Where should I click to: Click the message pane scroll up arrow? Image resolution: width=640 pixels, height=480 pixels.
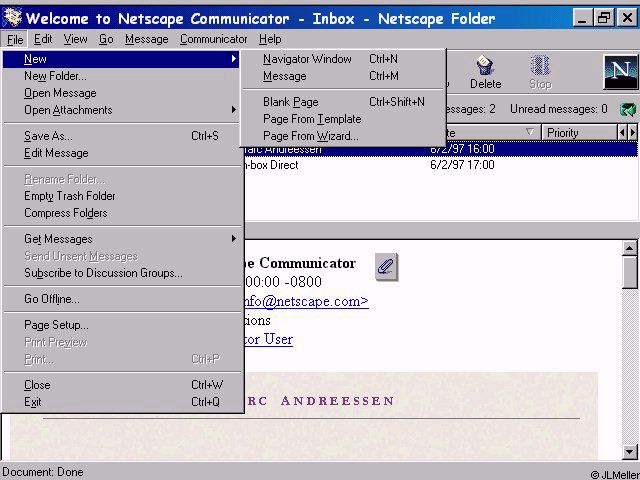[629, 248]
